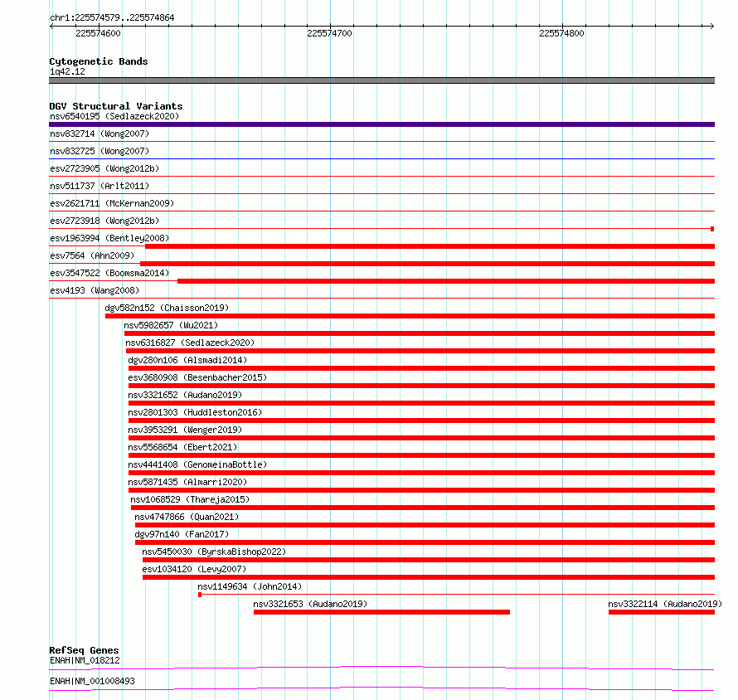This screenshot has height=700, width=738.
Task: Open the DGV Structural Variants track heading
Action: (116, 106)
